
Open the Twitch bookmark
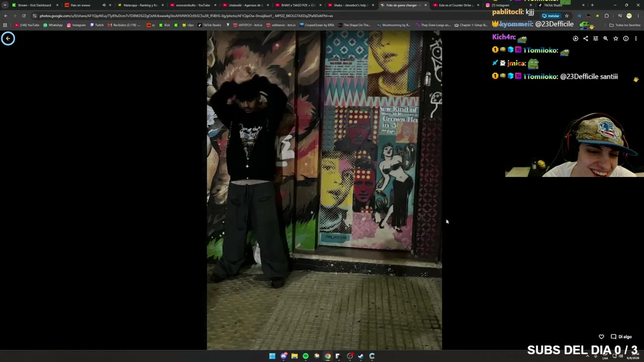point(97,25)
